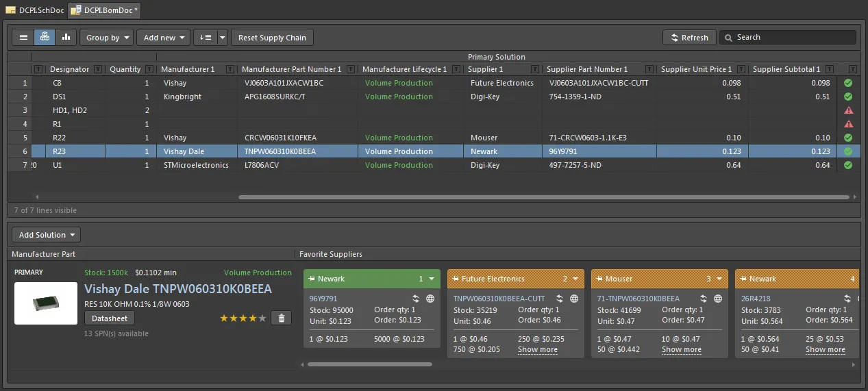The height and width of the screenshot is (391, 868).
Task: Click the globe icon on Mouser supplier card
Action: [718, 299]
